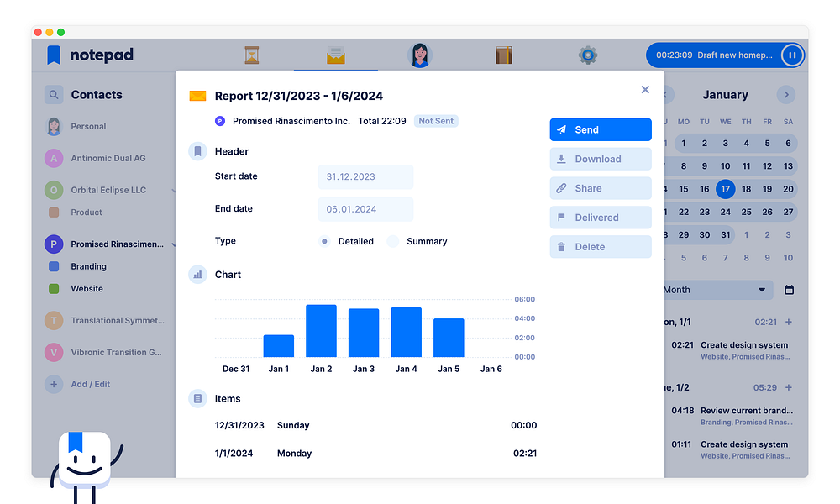The image size is (840, 504).
Task: Add entry to Monday 1/1
Action: 789,322
